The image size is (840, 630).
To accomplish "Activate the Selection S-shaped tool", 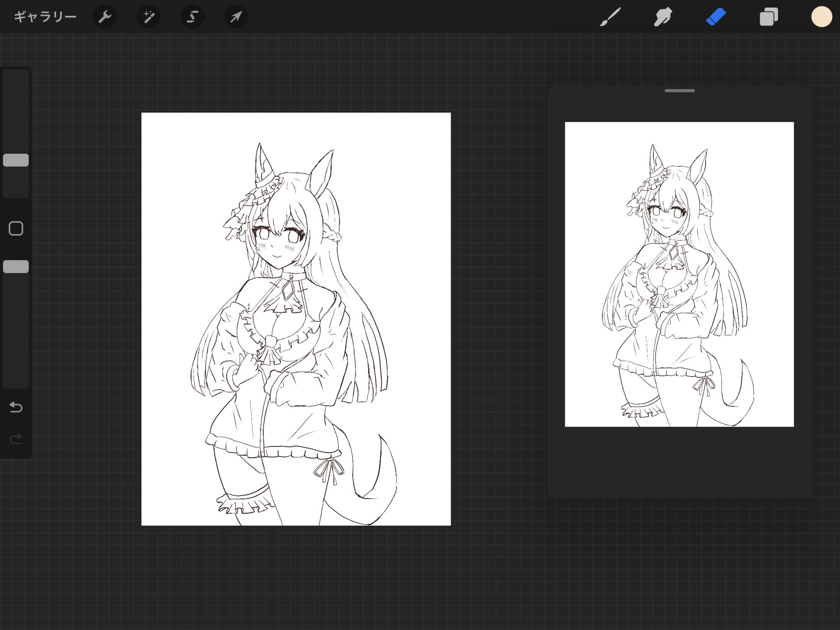I will 192,17.
